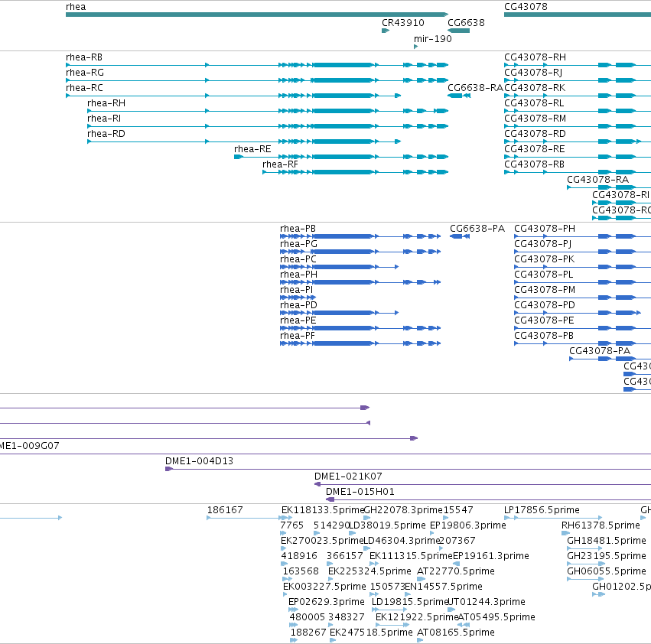Select EST label EK003227.5prime
The width and height of the screenshot is (651, 644).
point(324,587)
